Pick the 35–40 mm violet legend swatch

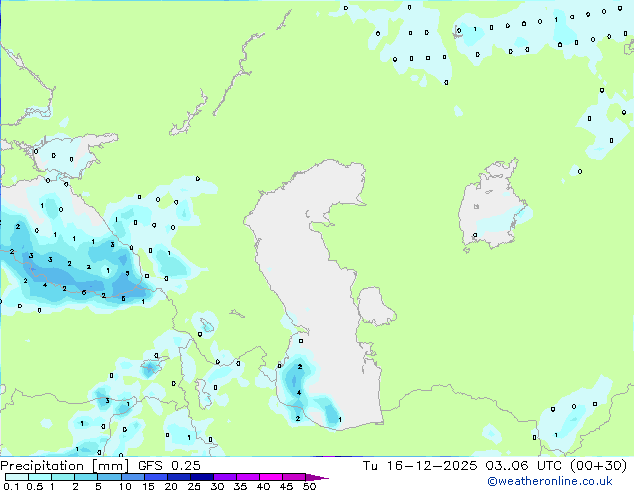coord(247,477)
